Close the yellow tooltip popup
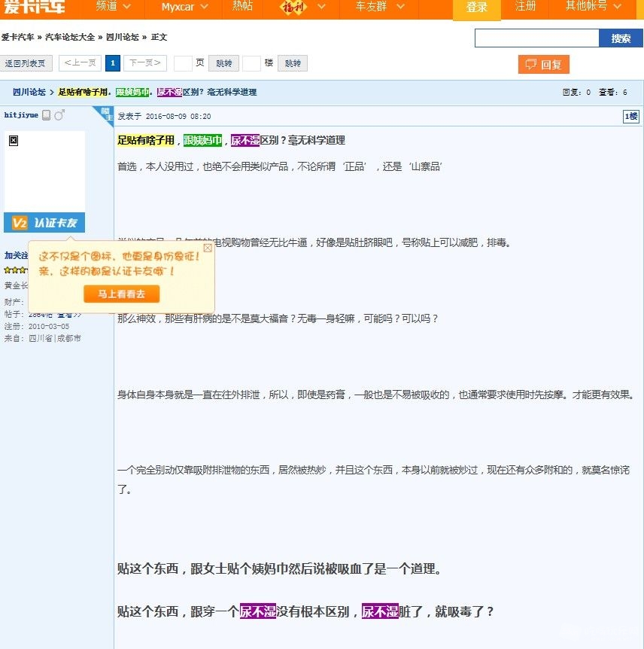The width and height of the screenshot is (644, 649). point(208,248)
